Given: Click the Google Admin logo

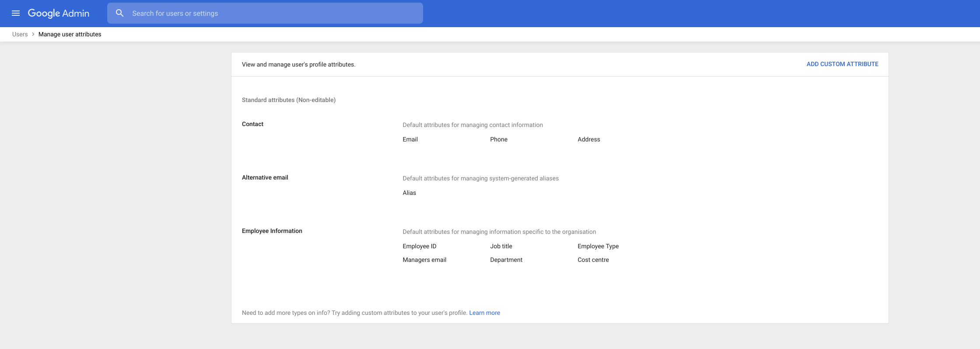Looking at the screenshot, I should (59, 13).
